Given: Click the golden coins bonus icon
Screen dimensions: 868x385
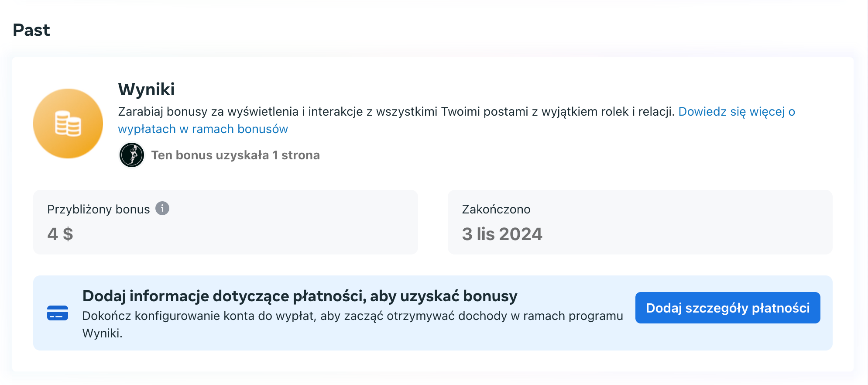Looking at the screenshot, I should (x=68, y=124).
